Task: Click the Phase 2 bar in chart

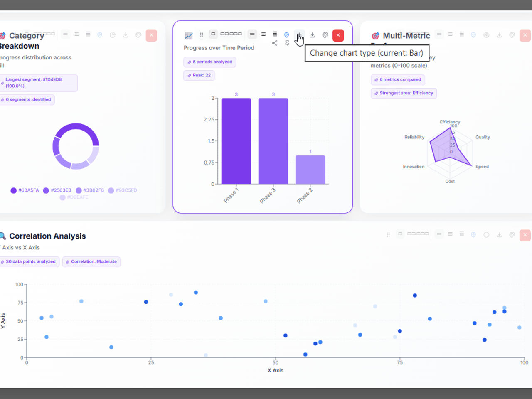Action: pyautogui.click(x=310, y=170)
